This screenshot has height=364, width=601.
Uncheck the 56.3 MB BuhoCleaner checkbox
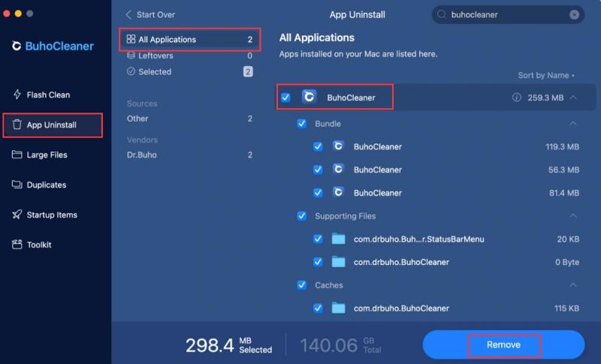click(318, 170)
